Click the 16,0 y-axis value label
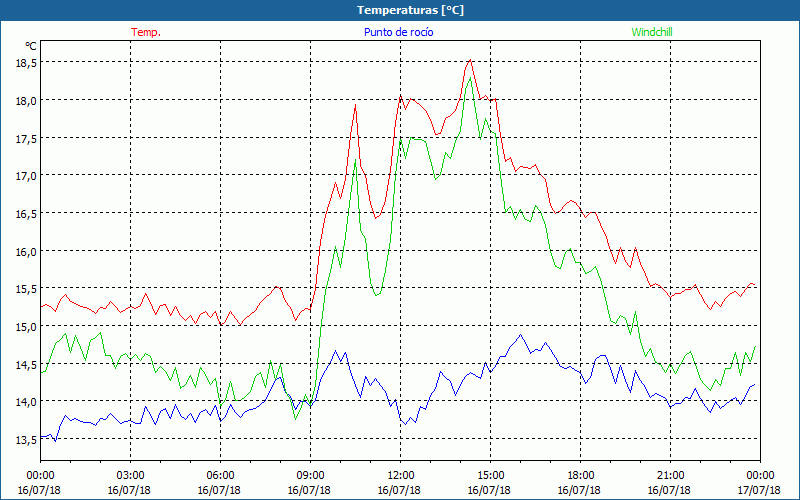Image resolution: width=800 pixels, height=500 pixels. 26,251
